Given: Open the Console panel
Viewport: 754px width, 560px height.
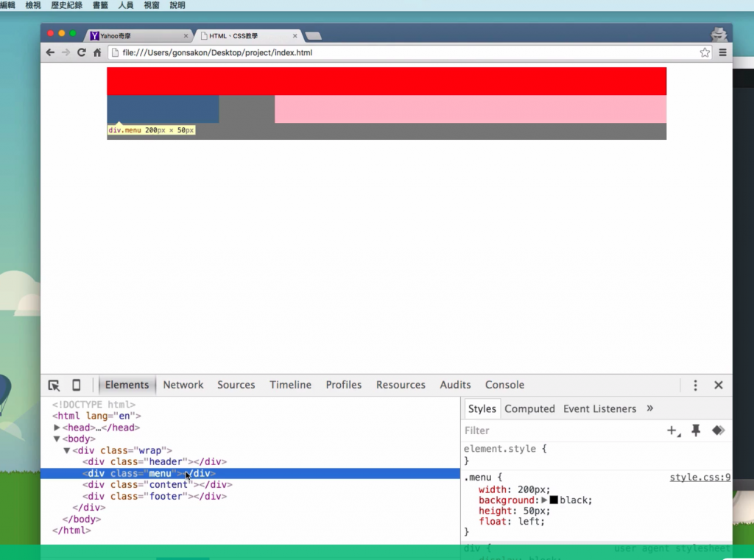Looking at the screenshot, I should click(x=504, y=385).
